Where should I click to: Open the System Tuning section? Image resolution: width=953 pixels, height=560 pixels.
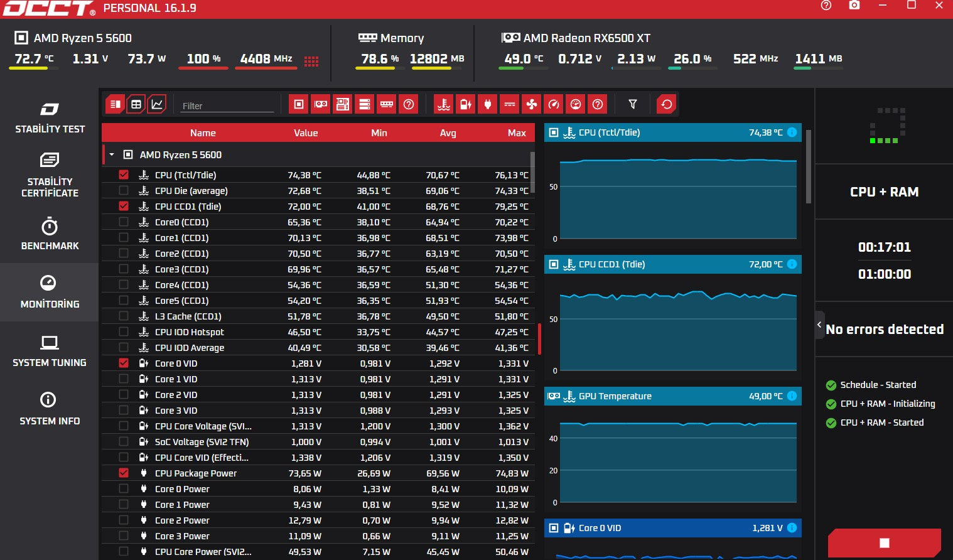pos(50,350)
